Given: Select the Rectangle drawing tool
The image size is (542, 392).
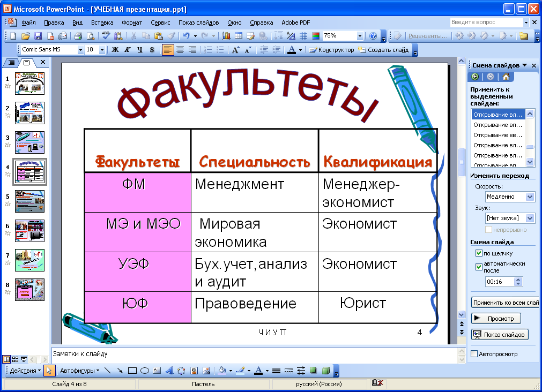Looking at the screenshot, I should (x=132, y=371).
